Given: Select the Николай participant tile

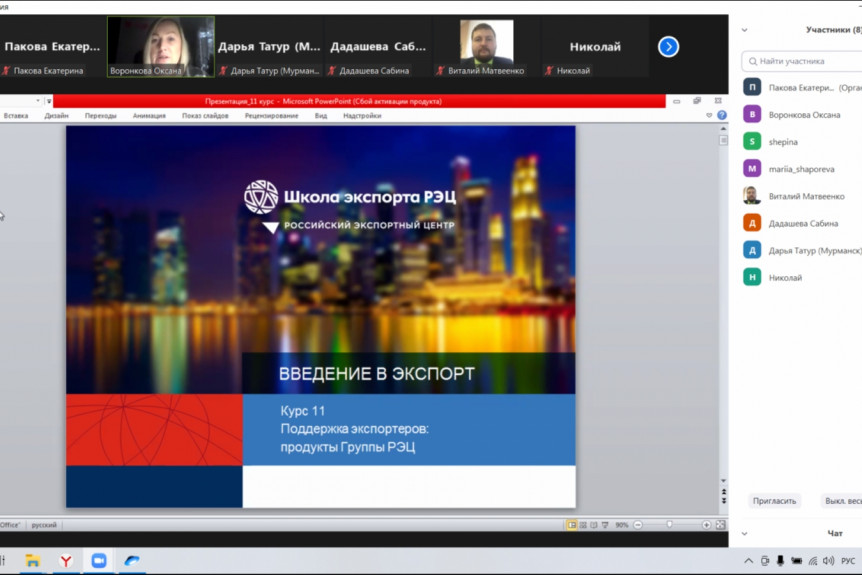Looking at the screenshot, I should (595, 47).
